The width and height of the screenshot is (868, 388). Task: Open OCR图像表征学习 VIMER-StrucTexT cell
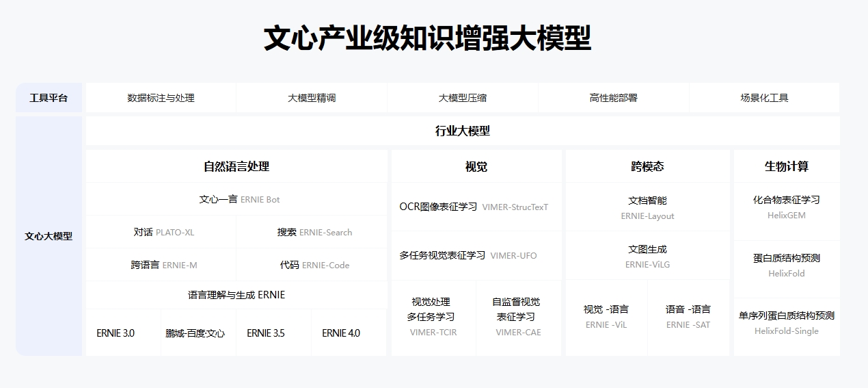(476, 207)
